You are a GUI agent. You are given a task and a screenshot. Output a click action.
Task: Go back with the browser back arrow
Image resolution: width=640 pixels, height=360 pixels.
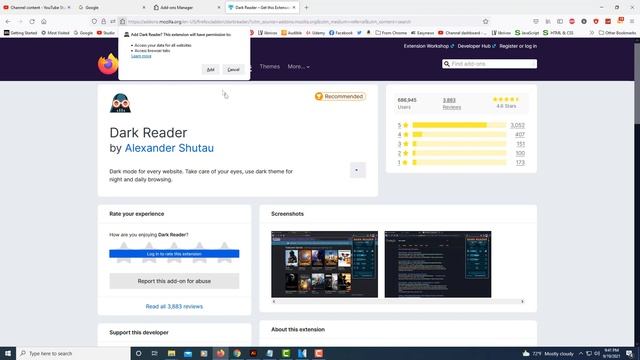(x=8, y=21)
